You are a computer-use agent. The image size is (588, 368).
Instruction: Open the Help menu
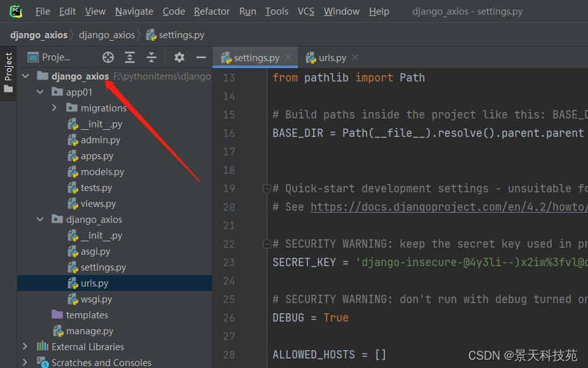tap(379, 11)
